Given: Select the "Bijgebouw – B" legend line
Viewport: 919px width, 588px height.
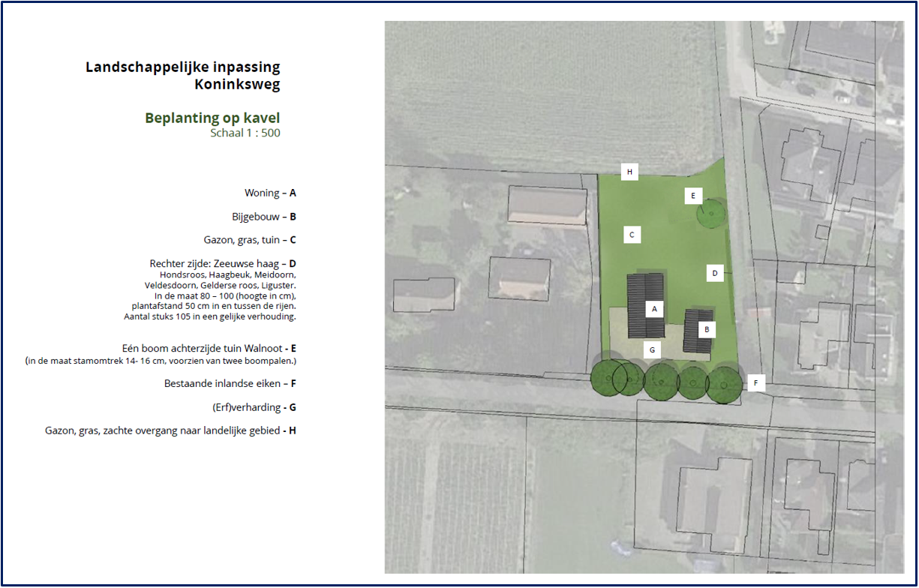Looking at the screenshot, I should (264, 217).
